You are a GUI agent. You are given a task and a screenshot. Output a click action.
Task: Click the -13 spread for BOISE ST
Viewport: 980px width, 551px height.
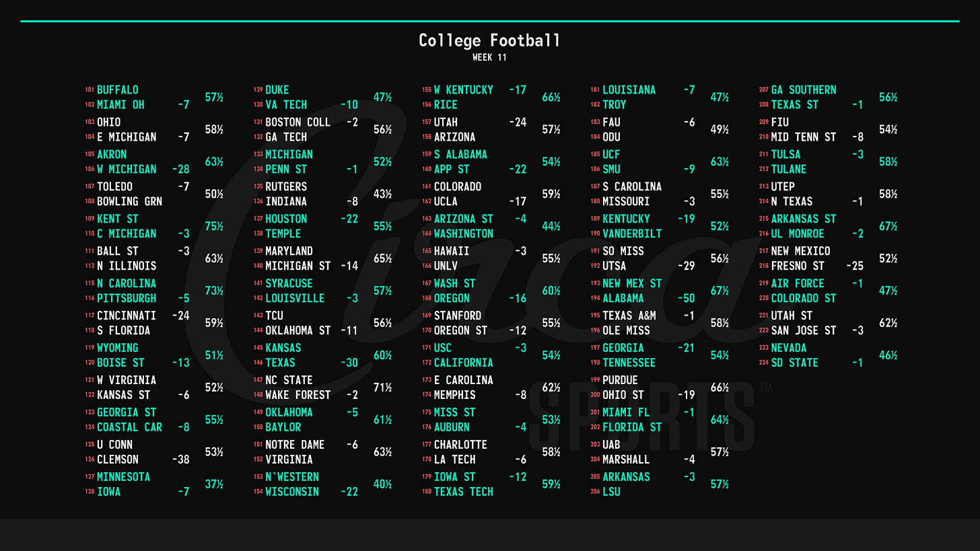(181, 363)
